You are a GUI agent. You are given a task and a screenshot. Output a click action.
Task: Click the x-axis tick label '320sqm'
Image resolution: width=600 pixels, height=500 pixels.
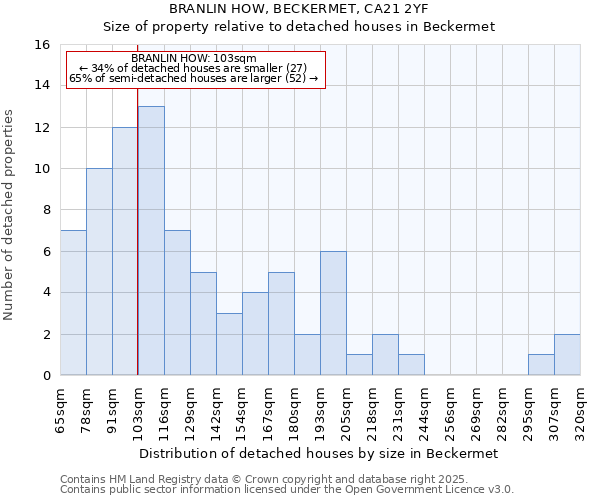(x=580, y=415)
